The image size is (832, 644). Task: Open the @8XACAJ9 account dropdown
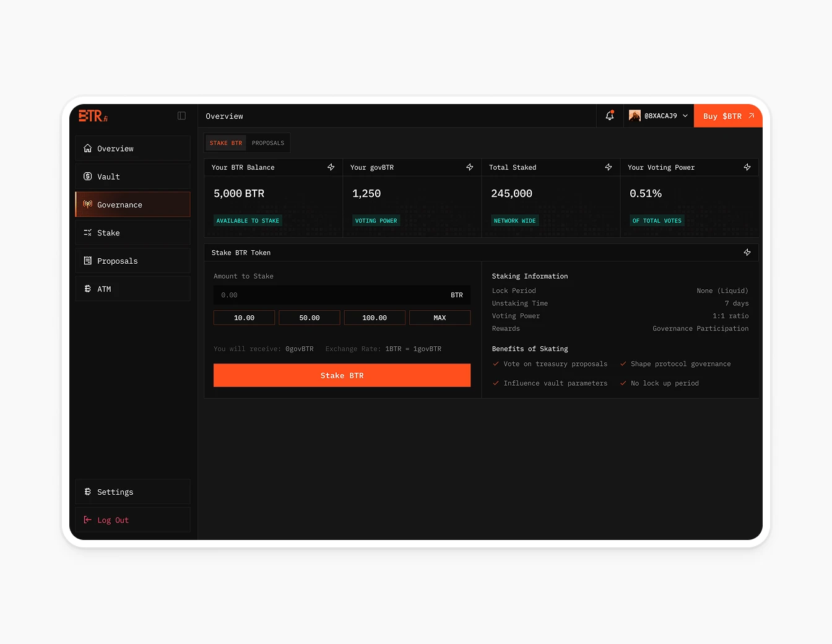point(658,116)
